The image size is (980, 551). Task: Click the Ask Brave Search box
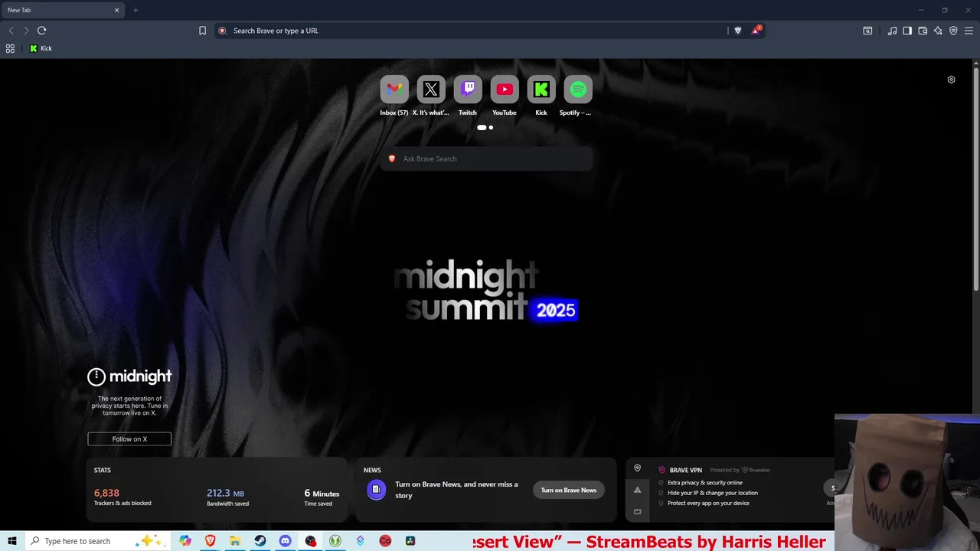[x=487, y=158]
